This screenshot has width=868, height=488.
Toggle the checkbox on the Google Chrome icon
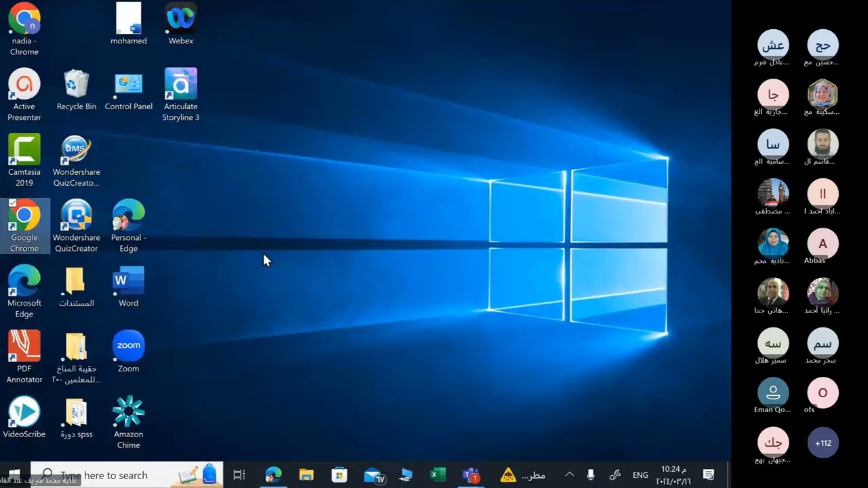click(13, 203)
